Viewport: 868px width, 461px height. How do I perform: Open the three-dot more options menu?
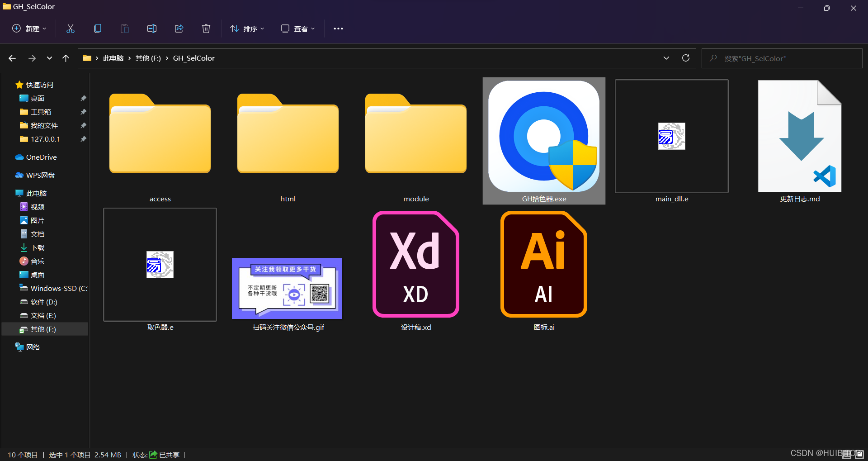[338, 29]
